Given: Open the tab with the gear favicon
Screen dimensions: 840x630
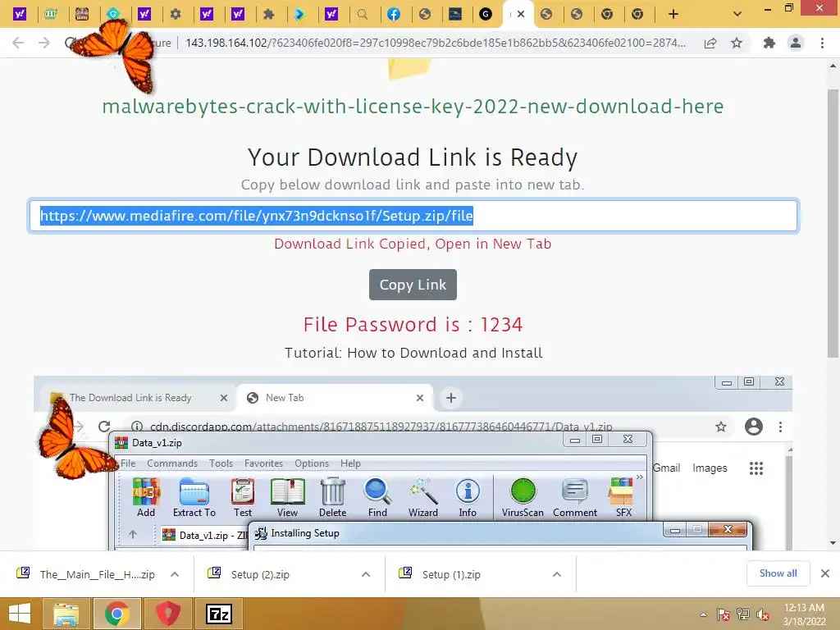Looking at the screenshot, I should pyautogui.click(x=176, y=15).
